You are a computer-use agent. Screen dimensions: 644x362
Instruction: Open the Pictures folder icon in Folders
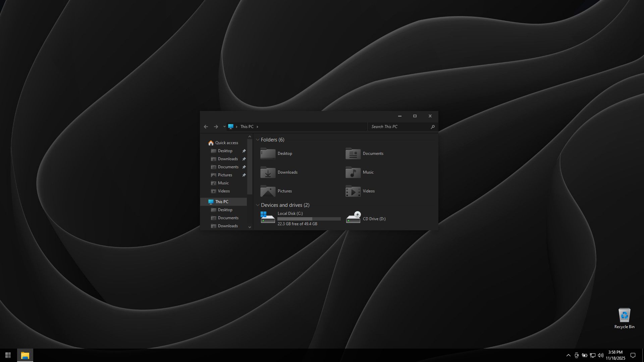[268, 191]
